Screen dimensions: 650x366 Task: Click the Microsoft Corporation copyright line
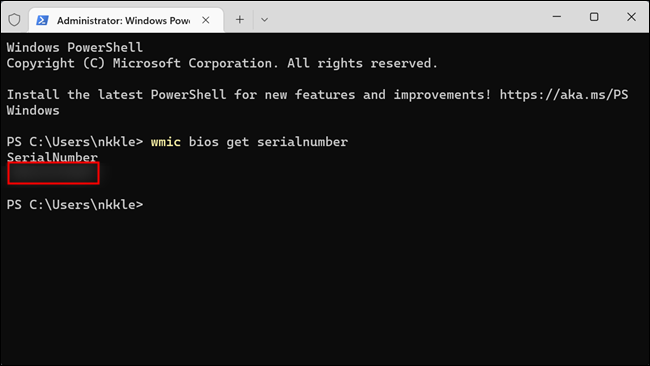point(222,63)
